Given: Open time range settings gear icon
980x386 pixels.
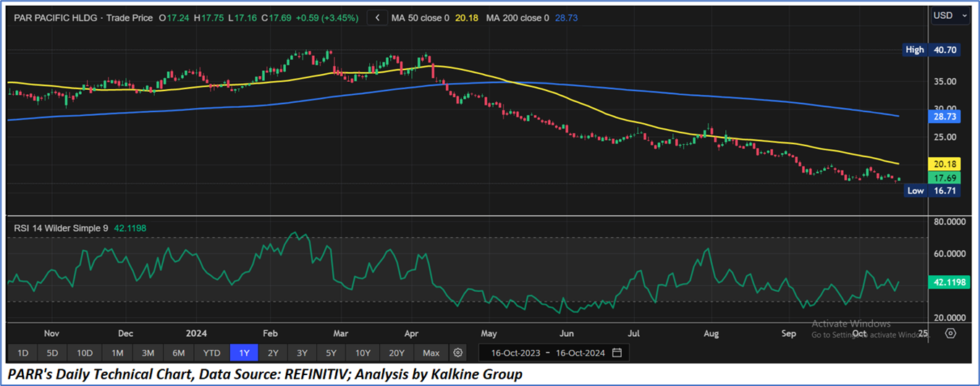Looking at the screenshot, I should pos(457,353).
